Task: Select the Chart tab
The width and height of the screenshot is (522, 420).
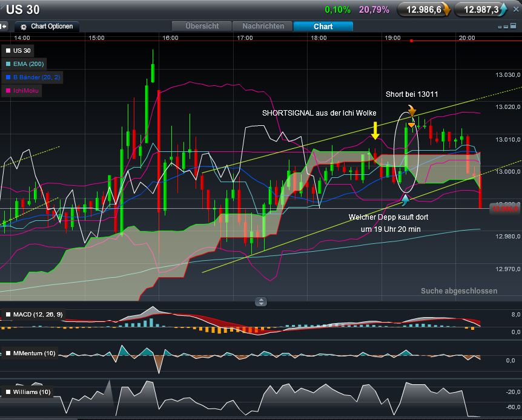Action: tap(323, 26)
